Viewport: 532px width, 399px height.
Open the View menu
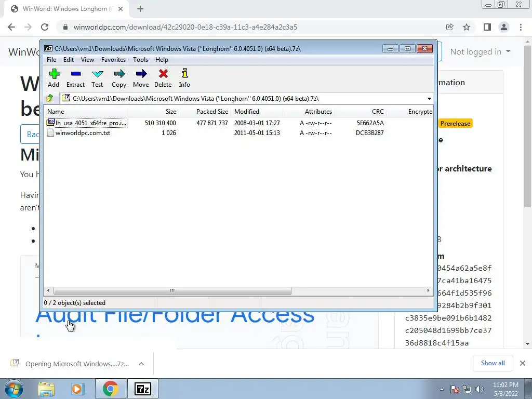(x=87, y=60)
